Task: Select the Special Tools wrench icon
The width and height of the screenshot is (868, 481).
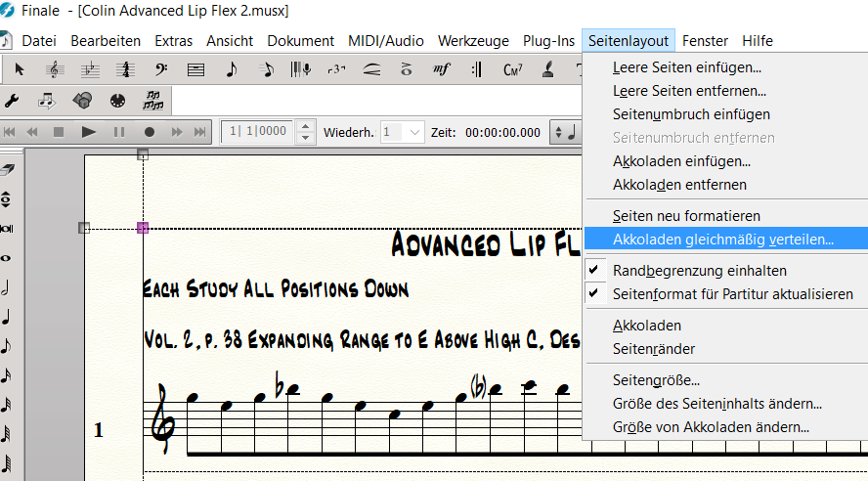Action: (12, 101)
